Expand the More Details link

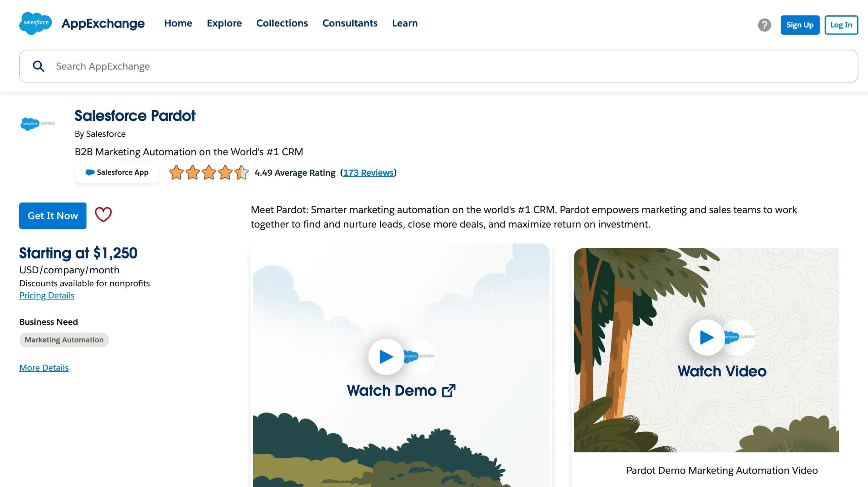44,368
